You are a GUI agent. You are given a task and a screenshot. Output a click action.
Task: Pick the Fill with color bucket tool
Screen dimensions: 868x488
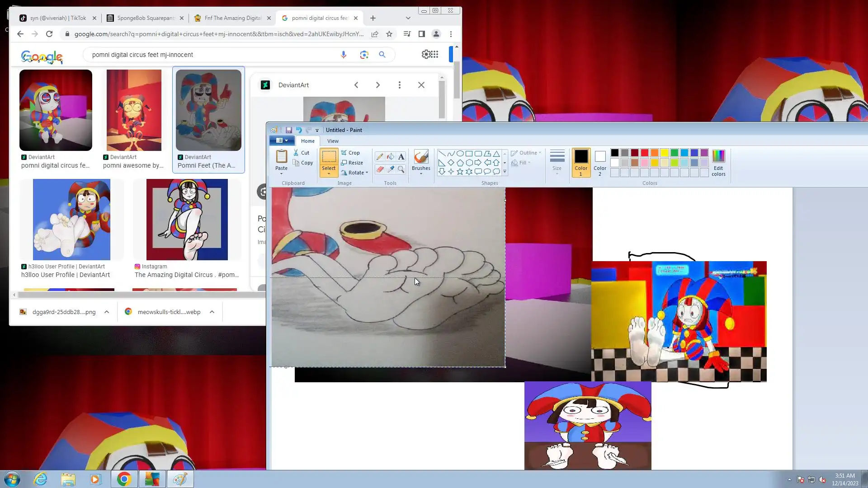point(391,157)
